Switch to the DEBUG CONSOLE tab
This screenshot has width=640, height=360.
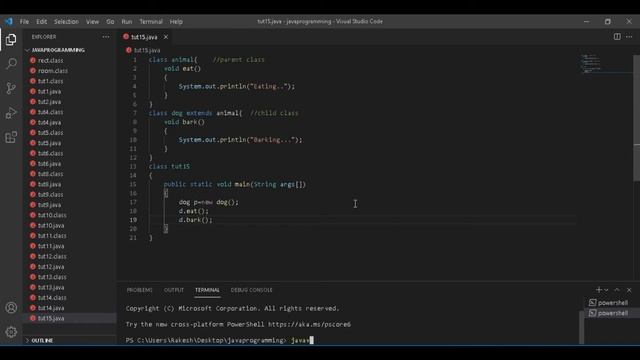[251, 290]
